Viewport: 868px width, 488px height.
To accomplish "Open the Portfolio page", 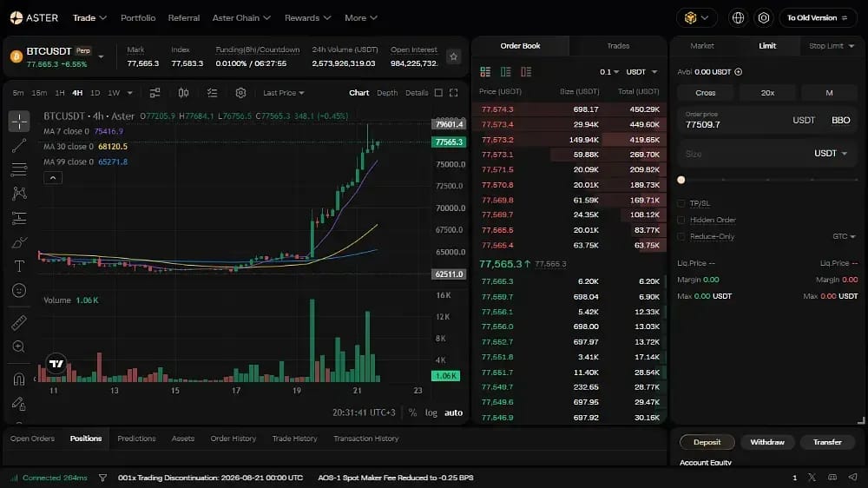I will [138, 17].
